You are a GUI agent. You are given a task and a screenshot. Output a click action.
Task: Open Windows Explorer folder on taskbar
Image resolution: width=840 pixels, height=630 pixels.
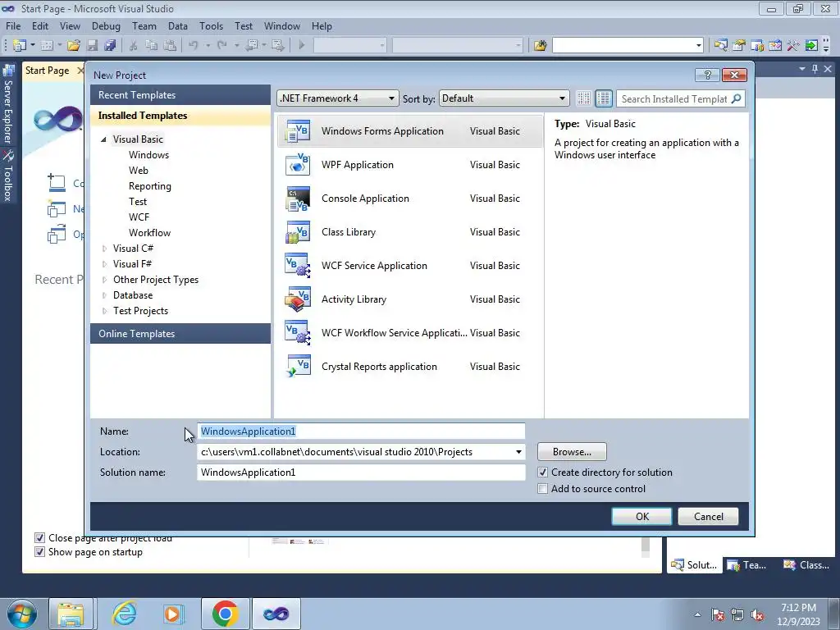tap(71, 614)
